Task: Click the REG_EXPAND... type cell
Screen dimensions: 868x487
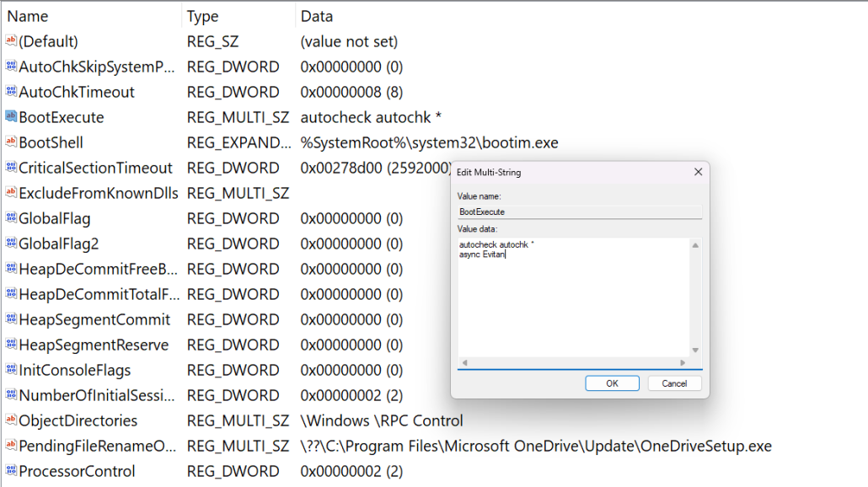Action: [238, 142]
